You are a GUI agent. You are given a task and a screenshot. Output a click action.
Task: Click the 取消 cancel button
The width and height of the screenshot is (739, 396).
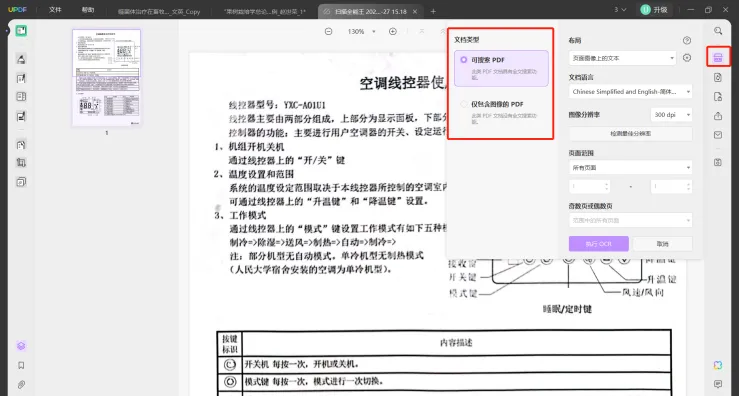[x=663, y=244]
